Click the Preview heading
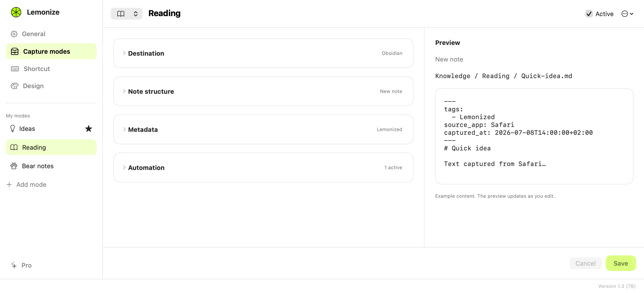The width and height of the screenshot is (644, 293). tap(447, 43)
